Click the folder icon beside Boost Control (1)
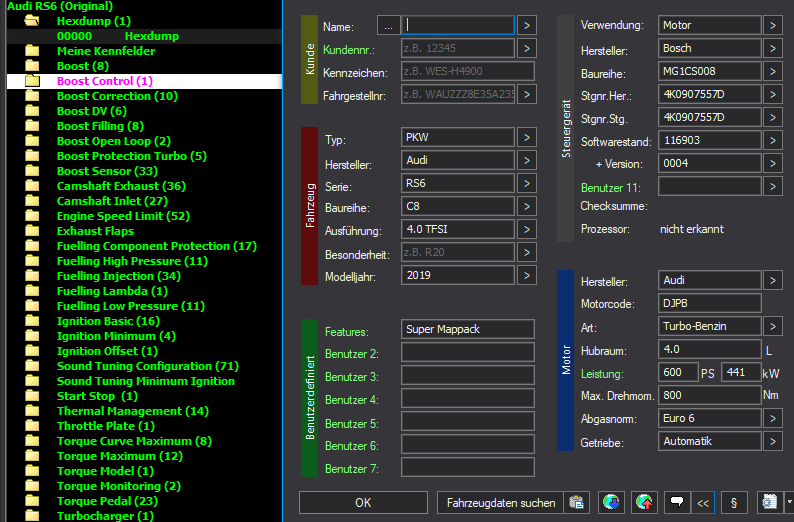Screen dimensions: 794x522 [x=32, y=81]
